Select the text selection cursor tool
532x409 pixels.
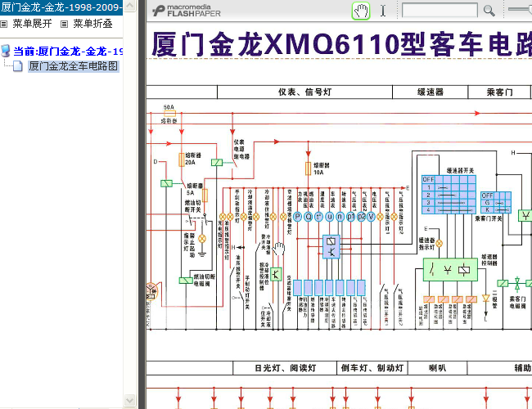(x=383, y=11)
